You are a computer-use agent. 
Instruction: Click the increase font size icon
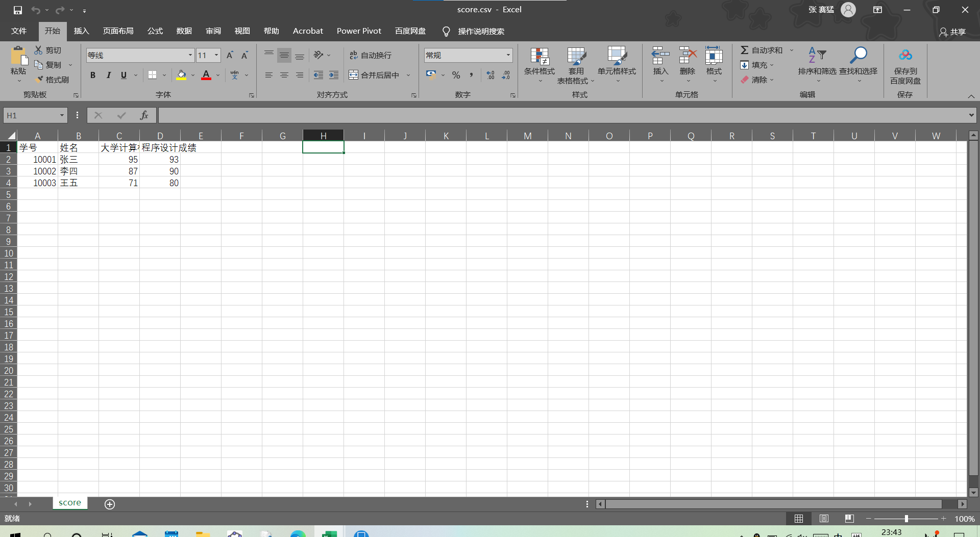pyautogui.click(x=230, y=55)
